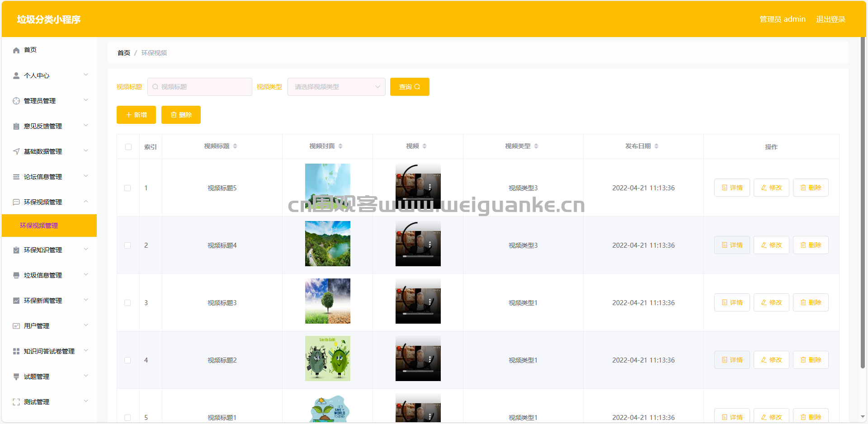Screen dimensions: 868x424
Task: Click the icon beside 垃圾信息管理
Action: [x=16, y=275]
